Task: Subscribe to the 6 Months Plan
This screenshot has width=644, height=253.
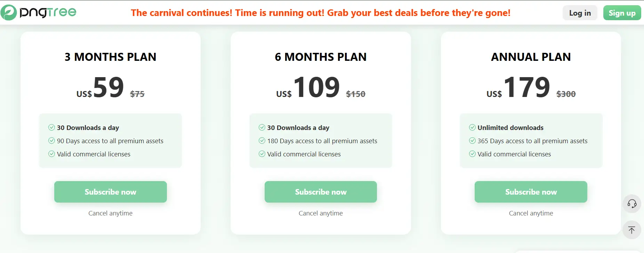Action: pos(321,192)
